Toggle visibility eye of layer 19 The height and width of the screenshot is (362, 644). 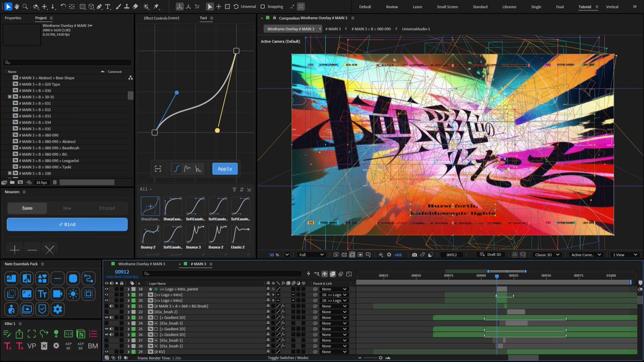pyautogui.click(x=106, y=295)
